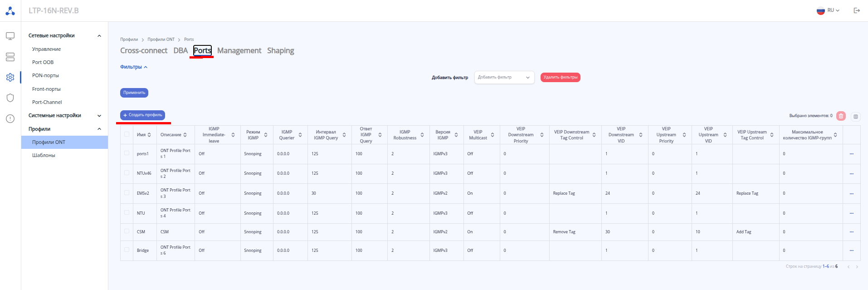
Task: Open the Добавить фильтр dropdown
Action: click(x=504, y=78)
